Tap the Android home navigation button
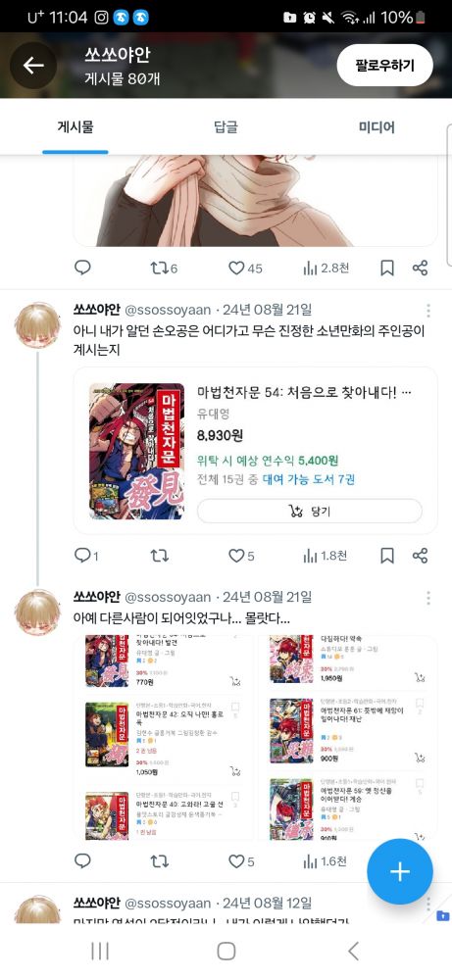 pos(226,952)
